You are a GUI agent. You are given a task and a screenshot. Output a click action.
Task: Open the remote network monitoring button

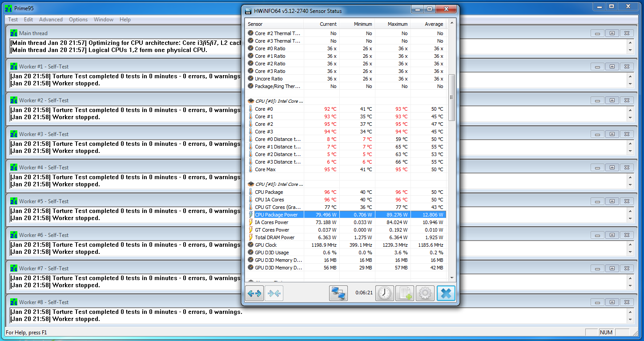(338, 293)
